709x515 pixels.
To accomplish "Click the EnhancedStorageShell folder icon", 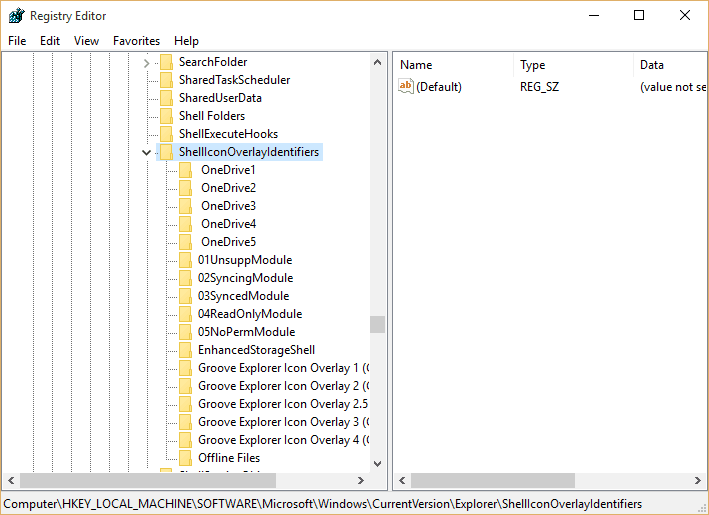I will [185, 350].
